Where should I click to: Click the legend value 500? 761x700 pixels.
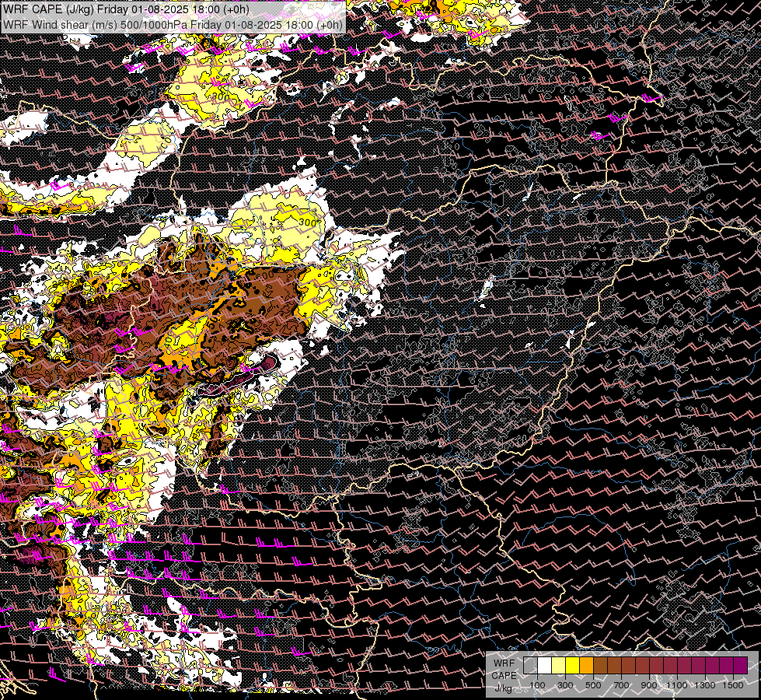pyautogui.click(x=594, y=685)
